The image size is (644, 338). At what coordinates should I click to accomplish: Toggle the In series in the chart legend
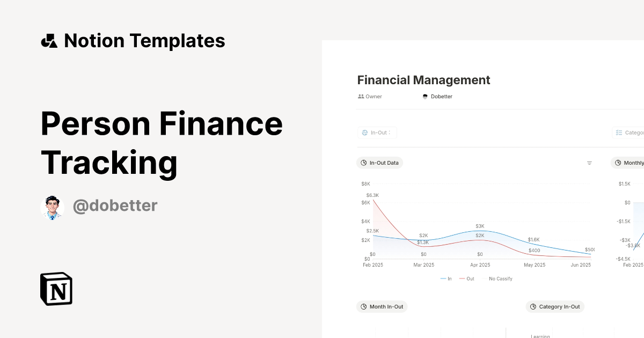446,278
